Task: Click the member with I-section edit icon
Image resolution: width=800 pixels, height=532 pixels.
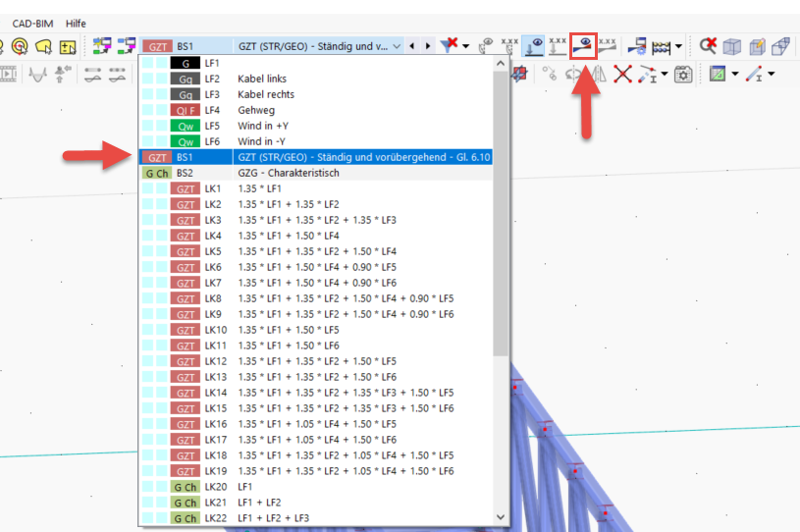Action: [647, 75]
